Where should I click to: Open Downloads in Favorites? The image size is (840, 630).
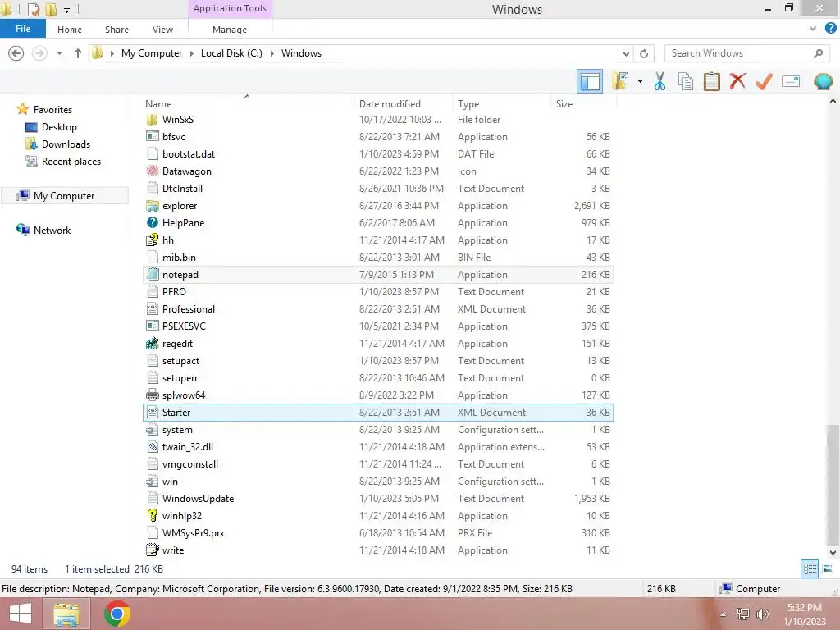(x=66, y=144)
